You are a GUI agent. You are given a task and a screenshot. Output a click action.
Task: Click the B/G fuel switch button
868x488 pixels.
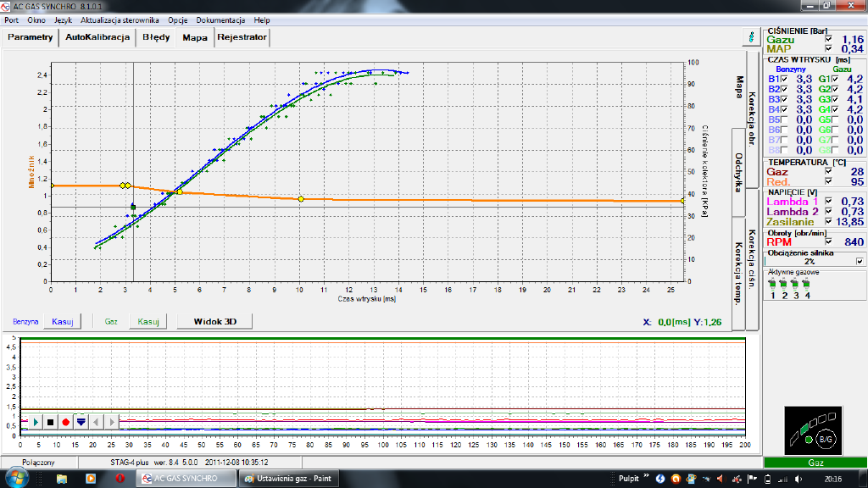[826, 440]
